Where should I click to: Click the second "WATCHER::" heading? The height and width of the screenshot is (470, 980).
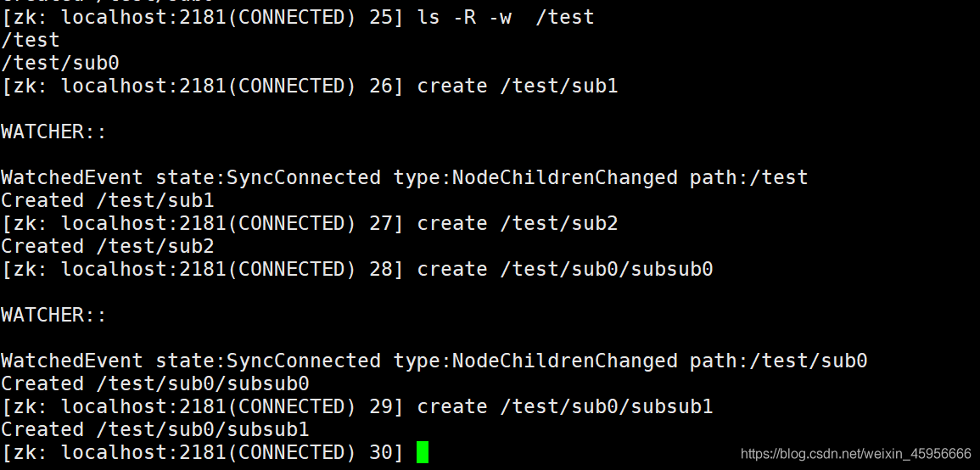(x=54, y=315)
